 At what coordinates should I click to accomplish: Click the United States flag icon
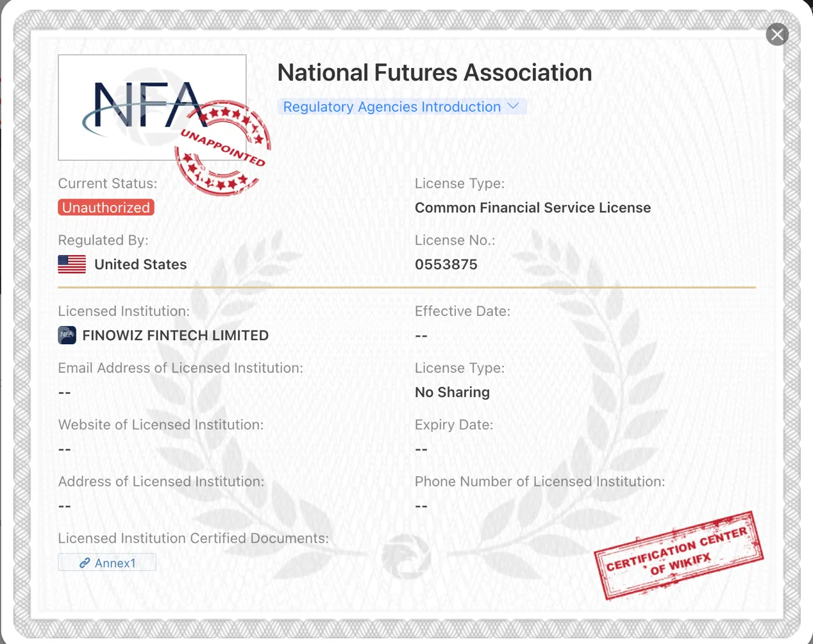coord(72,264)
